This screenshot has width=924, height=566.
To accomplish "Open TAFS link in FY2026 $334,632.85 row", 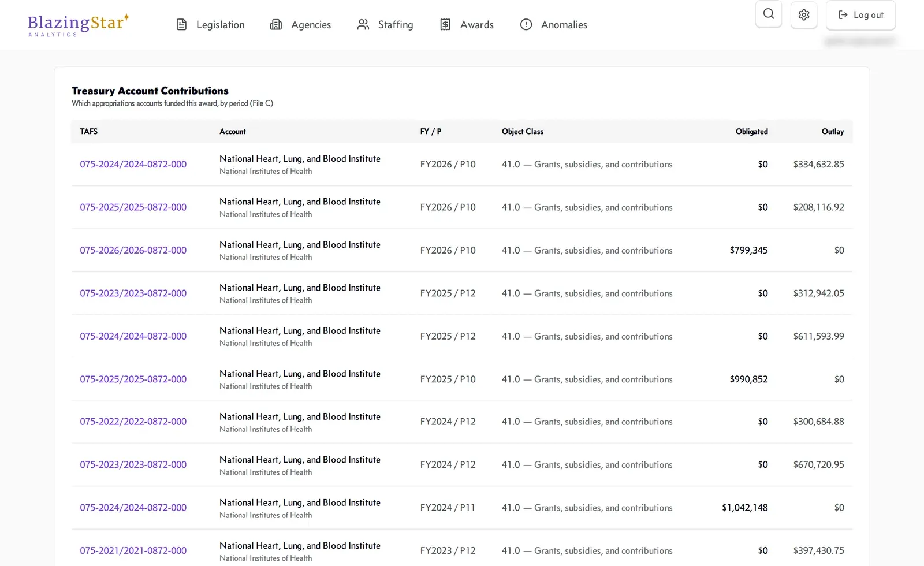I will [x=133, y=165].
